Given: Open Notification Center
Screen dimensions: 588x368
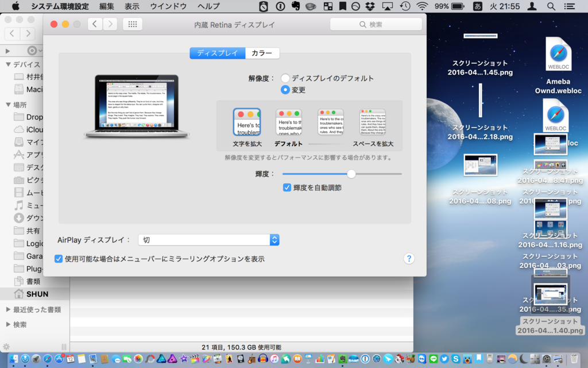Looking at the screenshot, I should pos(570,6).
